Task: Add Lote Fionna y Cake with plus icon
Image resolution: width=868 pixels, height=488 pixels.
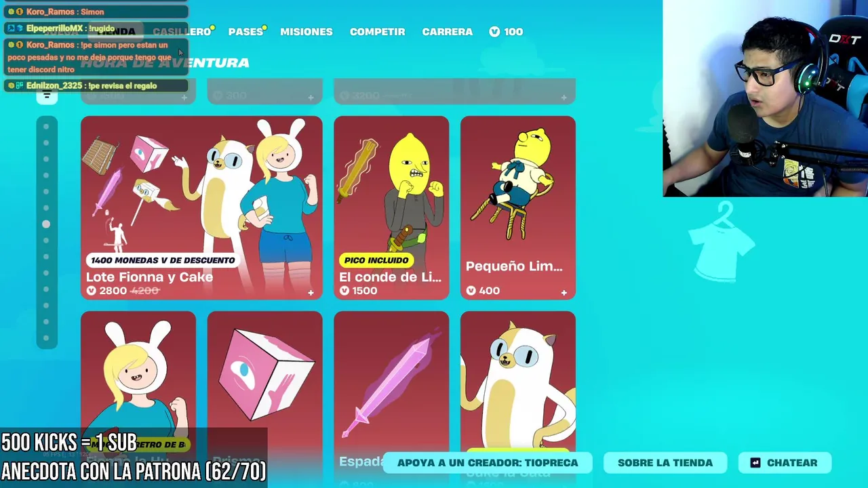Action: (311, 293)
